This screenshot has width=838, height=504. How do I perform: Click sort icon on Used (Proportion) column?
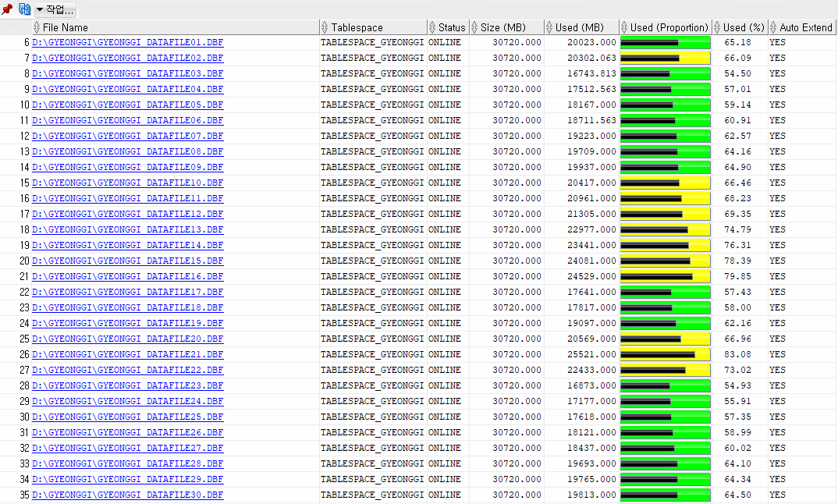point(624,27)
